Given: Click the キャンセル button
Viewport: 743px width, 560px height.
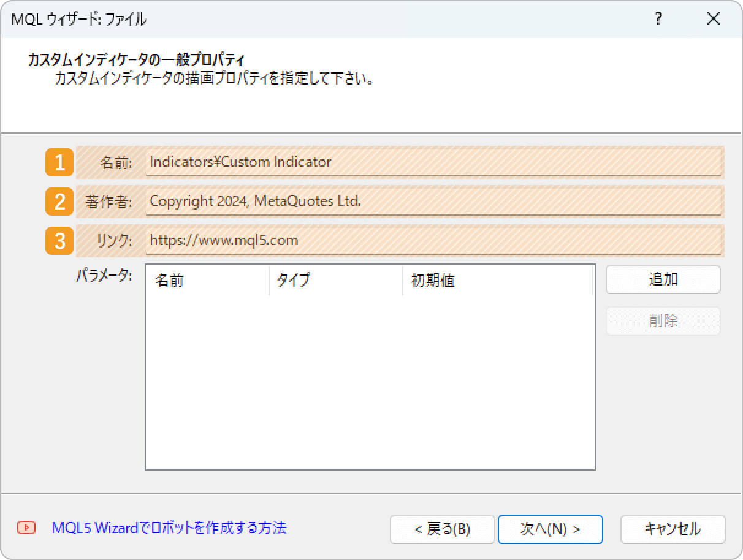Looking at the screenshot, I should click(673, 529).
